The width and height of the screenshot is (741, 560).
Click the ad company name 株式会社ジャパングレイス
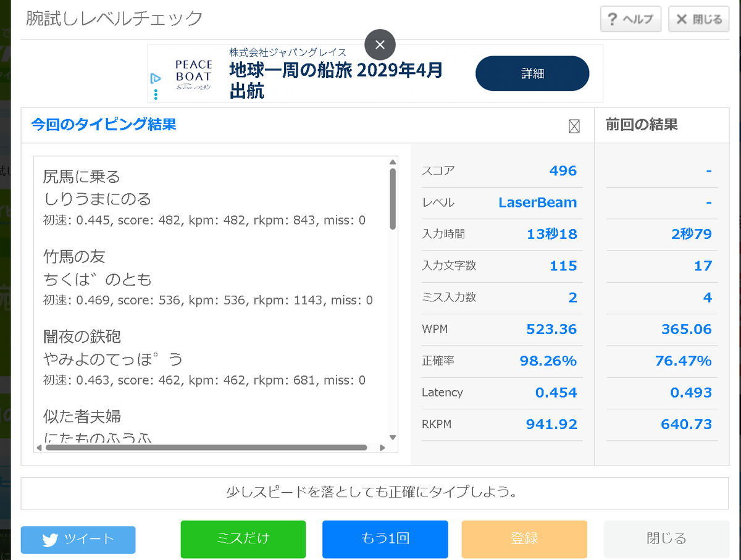coord(288,52)
